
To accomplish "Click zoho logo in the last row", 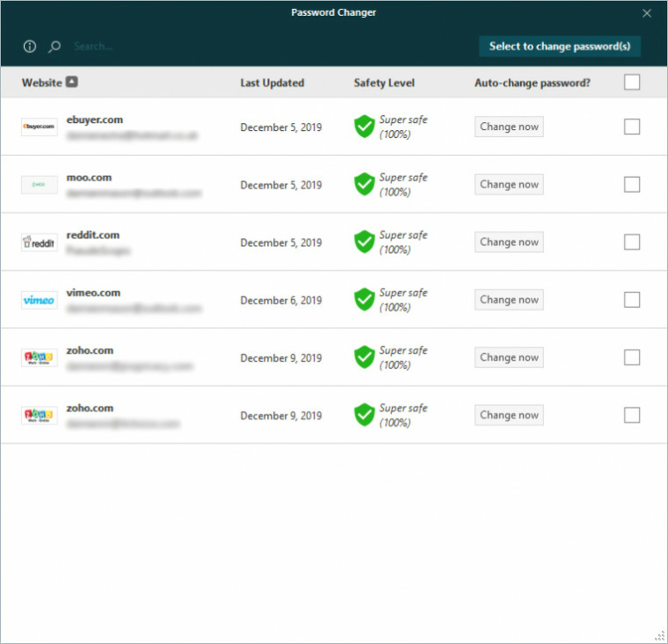I will (x=39, y=415).
